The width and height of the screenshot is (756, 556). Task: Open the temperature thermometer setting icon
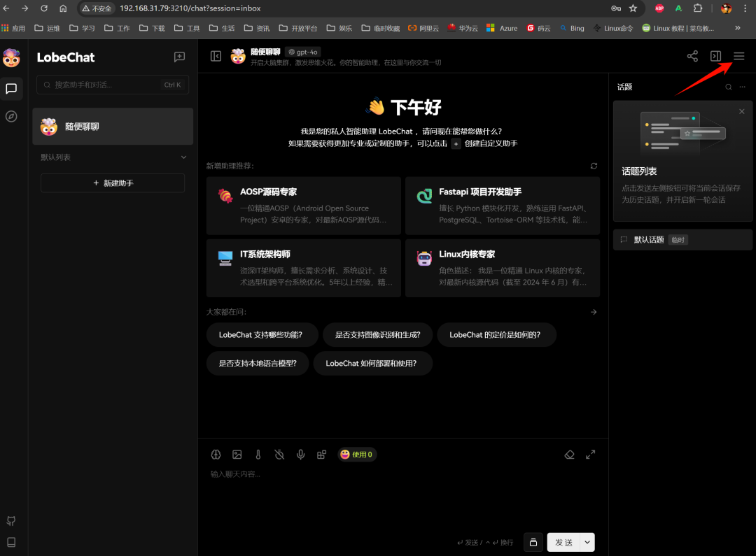tap(258, 455)
